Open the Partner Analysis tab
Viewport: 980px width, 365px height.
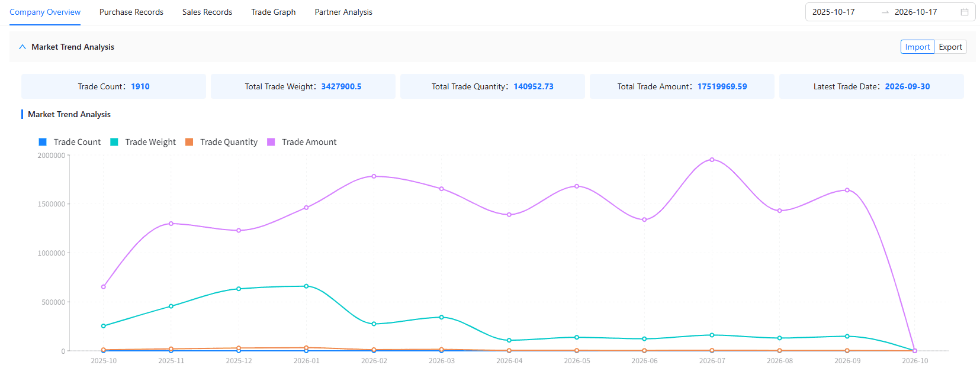(x=343, y=12)
